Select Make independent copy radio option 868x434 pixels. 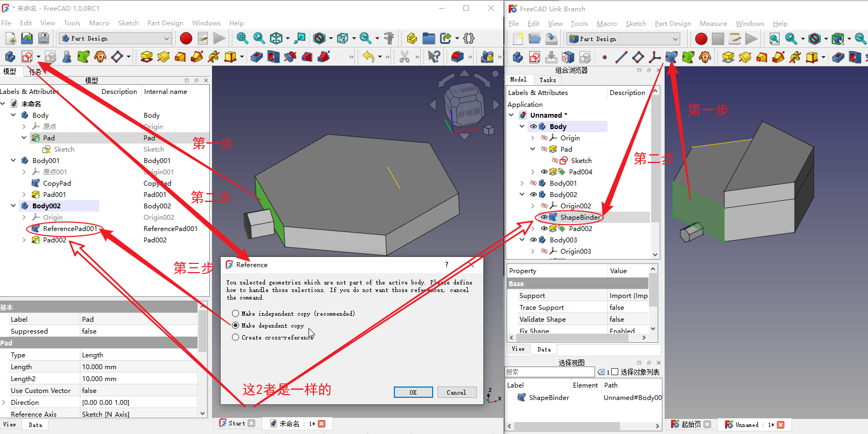pyautogui.click(x=235, y=314)
